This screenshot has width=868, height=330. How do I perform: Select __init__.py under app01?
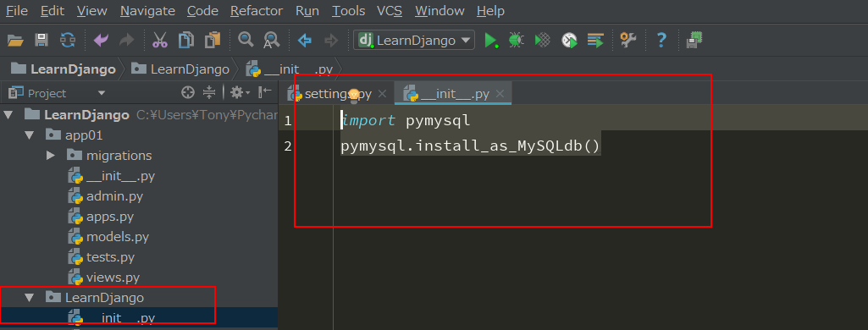pos(111,176)
